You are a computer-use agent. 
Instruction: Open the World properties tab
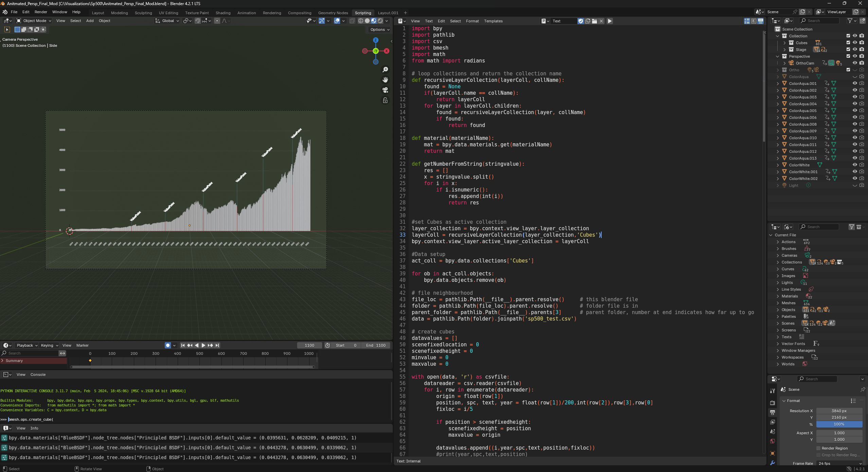pos(773,441)
